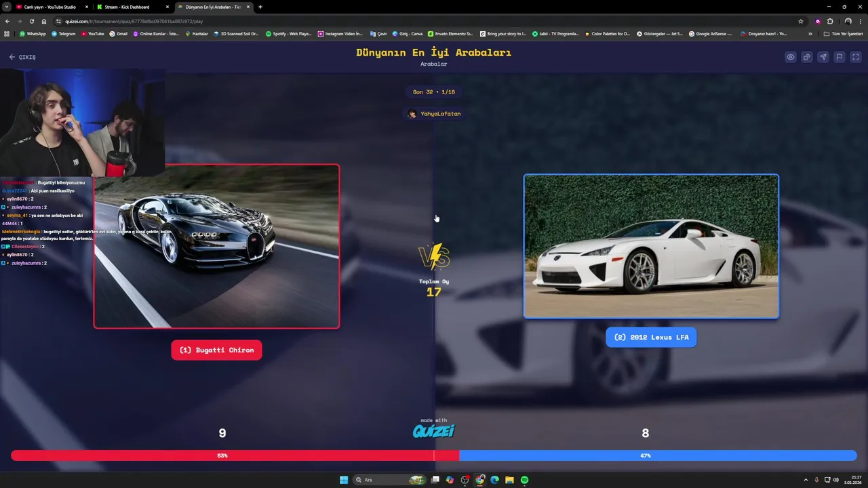Select the white Lexus LFA car image
Image resolution: width=868 pixels, height=488 pixels.
click(651, 247)
